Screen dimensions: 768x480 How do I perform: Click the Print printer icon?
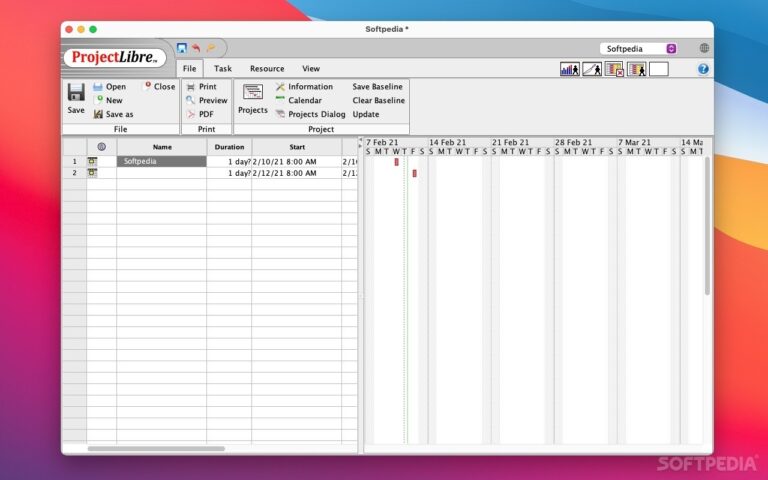[191, 87]
